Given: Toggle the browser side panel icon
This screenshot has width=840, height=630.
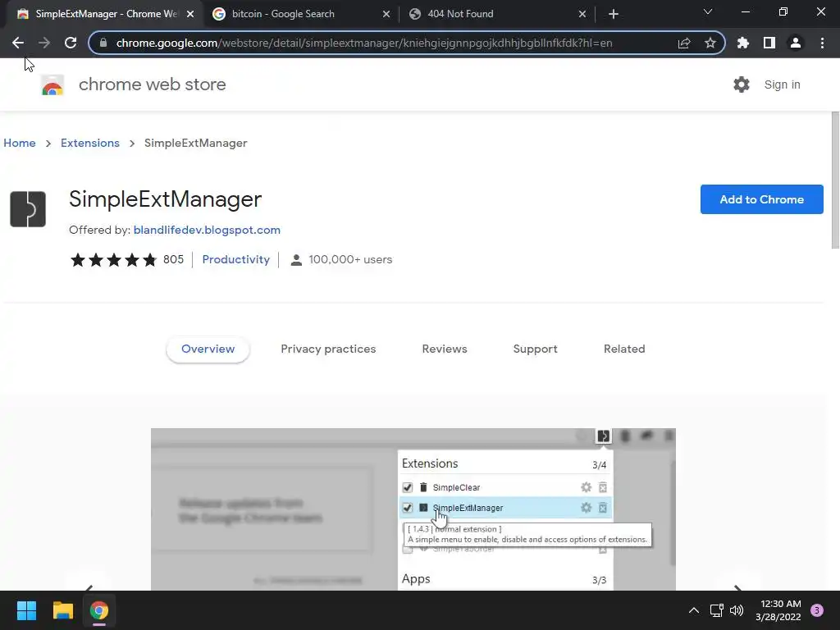Looking at the screenshot, I should (769, 43).
